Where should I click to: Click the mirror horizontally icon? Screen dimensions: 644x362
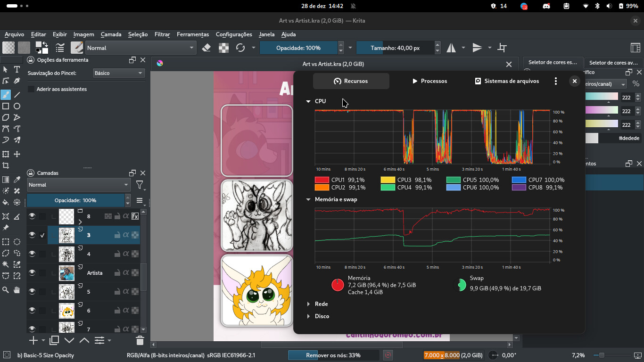click(451, 48)
